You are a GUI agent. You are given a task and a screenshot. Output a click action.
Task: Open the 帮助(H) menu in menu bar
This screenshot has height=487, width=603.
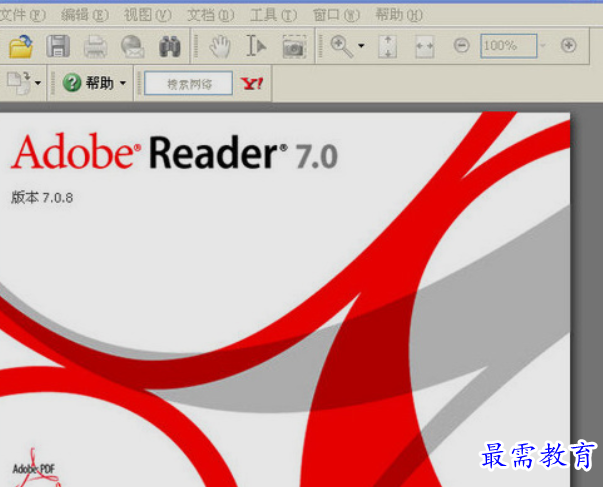(x=399, y=15)
